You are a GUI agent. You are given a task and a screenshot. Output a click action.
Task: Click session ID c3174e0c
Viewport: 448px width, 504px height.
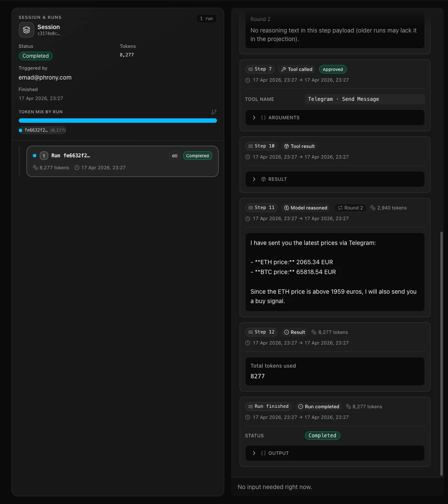pos(49,34)
